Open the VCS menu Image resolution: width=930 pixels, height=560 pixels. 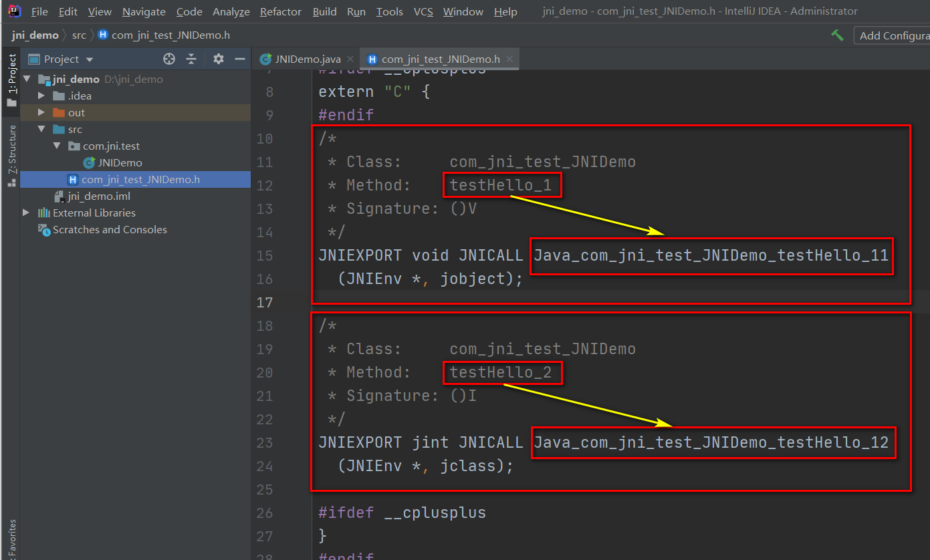(423, 11)
